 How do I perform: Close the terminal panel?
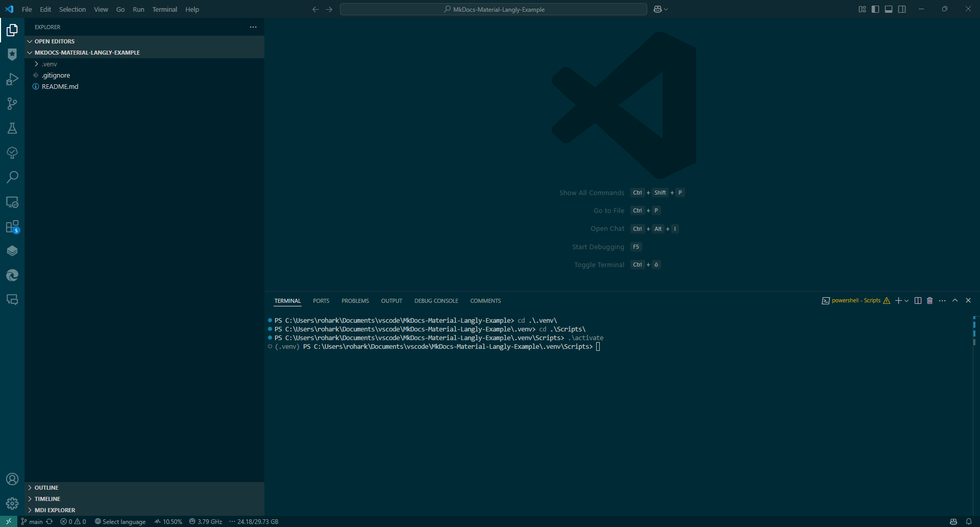[968, 300]
